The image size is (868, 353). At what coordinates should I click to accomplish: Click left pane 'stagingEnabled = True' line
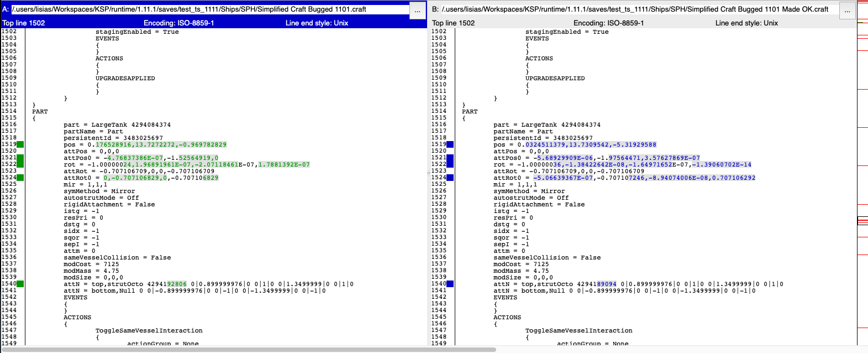pos(137,32)
